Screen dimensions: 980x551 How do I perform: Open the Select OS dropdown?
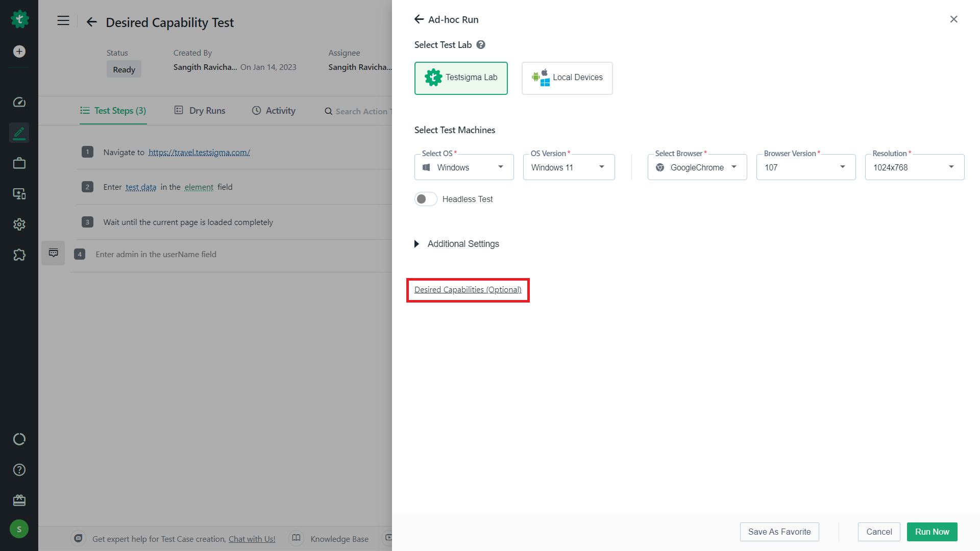click(x=464, y=167)
